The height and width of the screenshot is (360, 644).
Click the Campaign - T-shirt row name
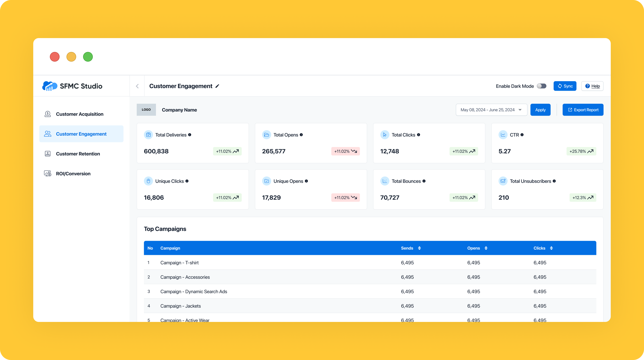pos(180,263)
